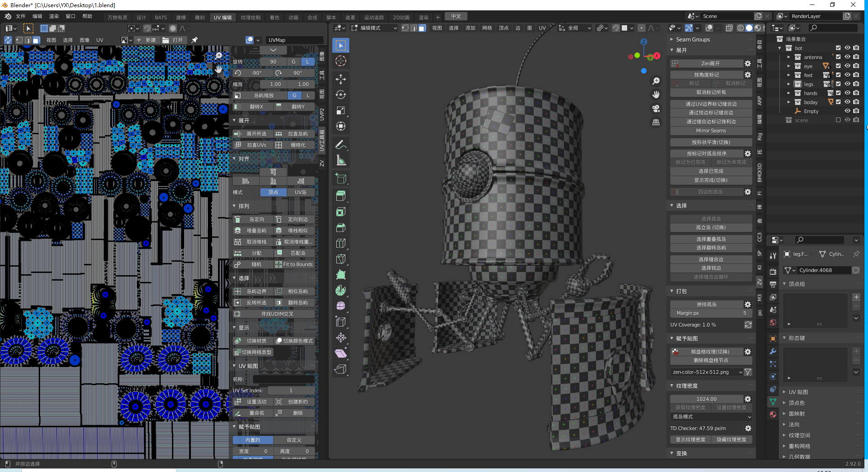
Task: Select the Extrude Region tool
Action: (x=341, y=196)
